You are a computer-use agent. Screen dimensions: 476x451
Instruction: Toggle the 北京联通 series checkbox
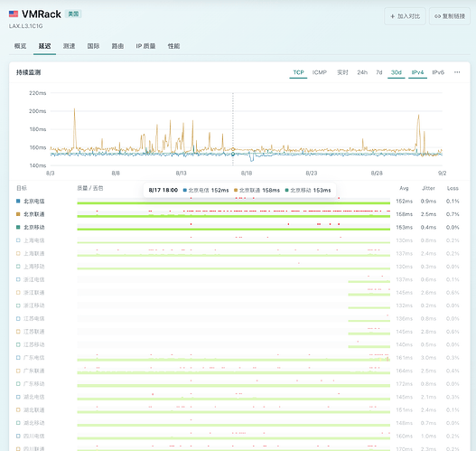[18, 214]
